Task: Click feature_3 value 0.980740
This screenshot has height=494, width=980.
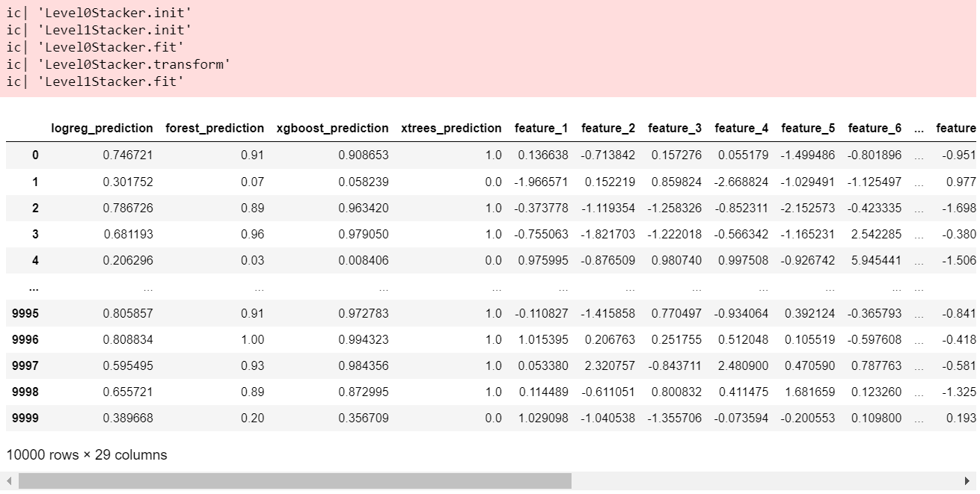Action: 676,261
